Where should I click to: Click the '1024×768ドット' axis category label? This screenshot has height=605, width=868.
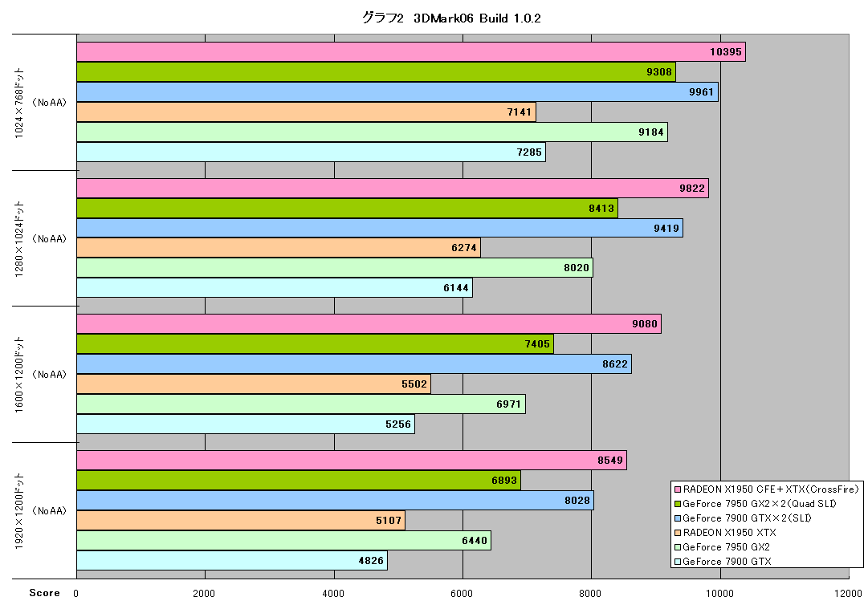[19, 103]
